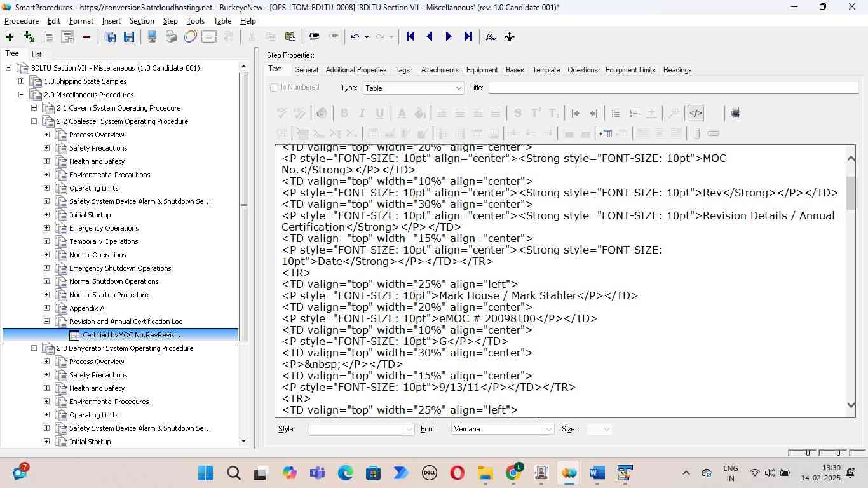Collapse the 2.2 Coalescer System Operating Procedure node
This screenshot has width=868, height=488.
point(34,121)
